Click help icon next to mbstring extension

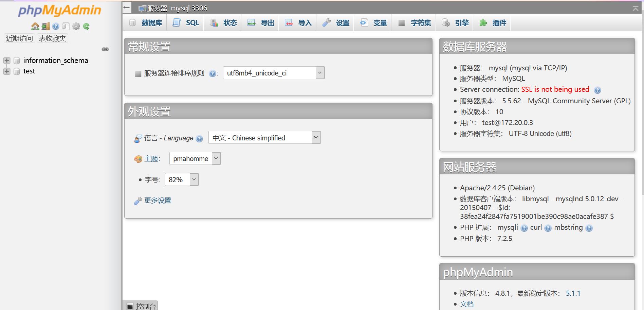click(x=589, y=228)
